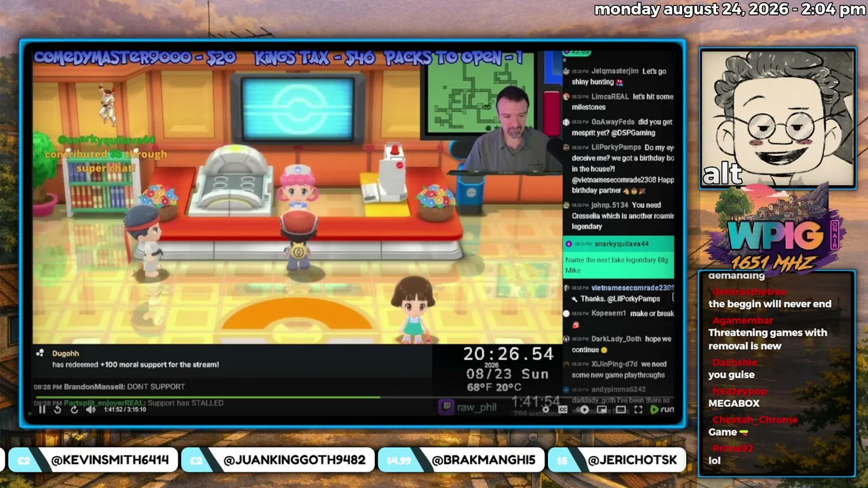
Task: Click the DarkLady_Goth chat username
Action: coord(616,339)
